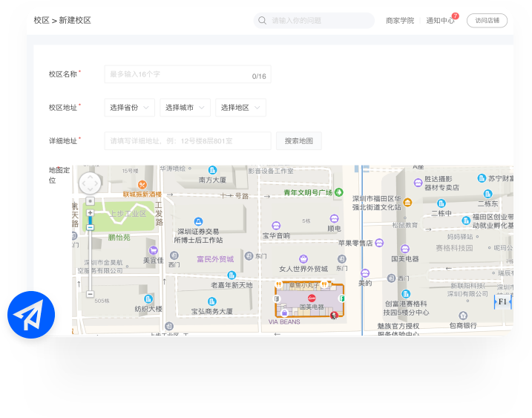Select the 南方大厦 building marker

212,170
